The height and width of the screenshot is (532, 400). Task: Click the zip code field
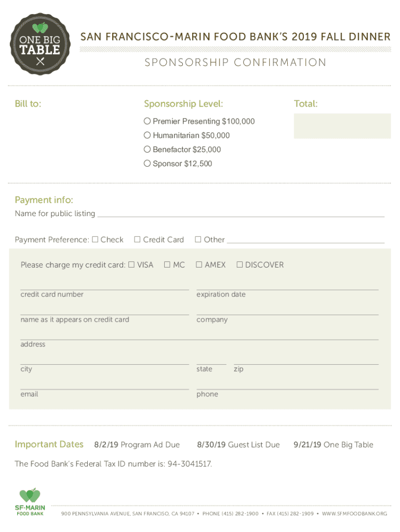coord(306,360)
